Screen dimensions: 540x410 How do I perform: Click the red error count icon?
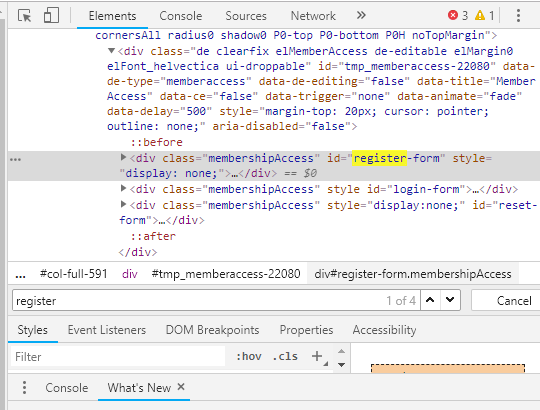(x=453, y=15)
